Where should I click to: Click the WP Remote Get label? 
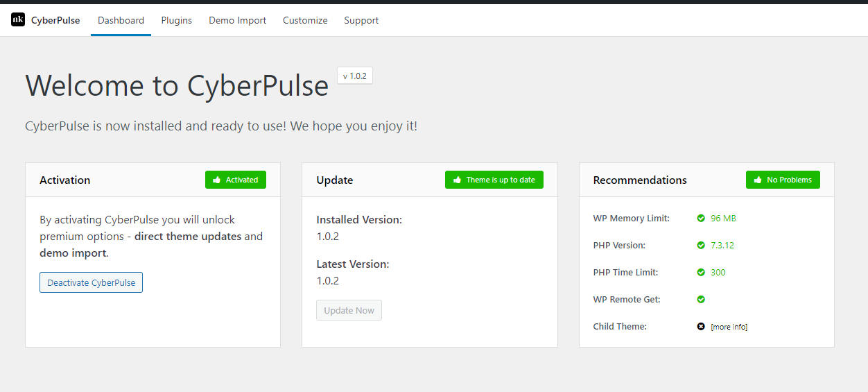pos(627,300)
